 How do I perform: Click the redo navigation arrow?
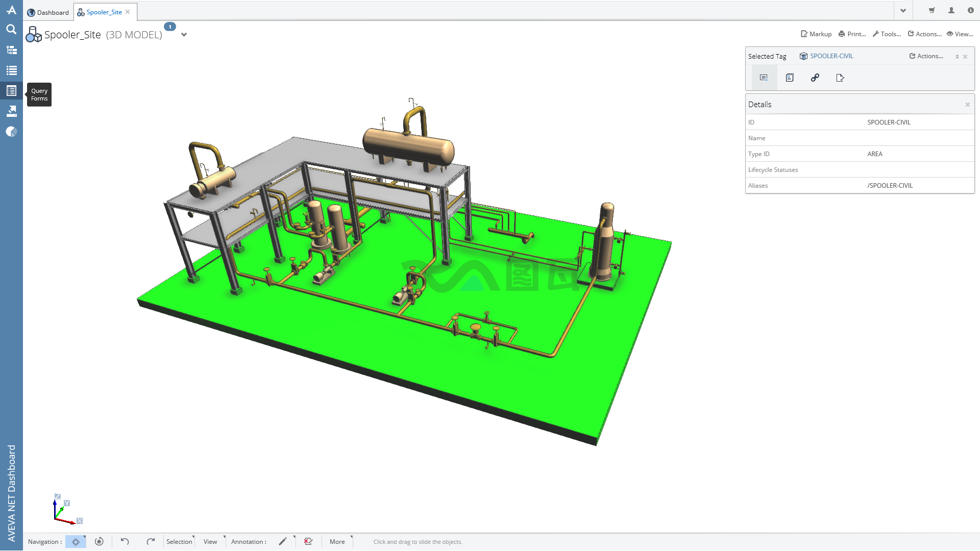point(152,542)
